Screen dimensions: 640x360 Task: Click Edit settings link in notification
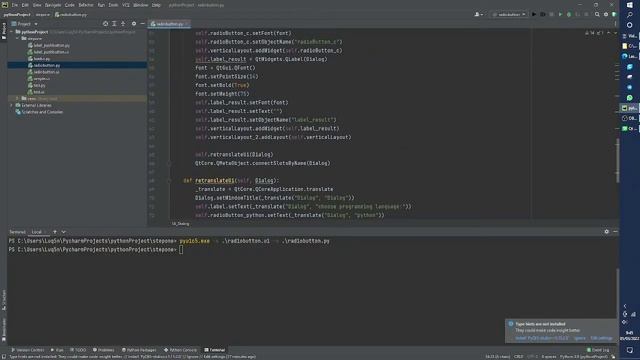tap(602, 338)
